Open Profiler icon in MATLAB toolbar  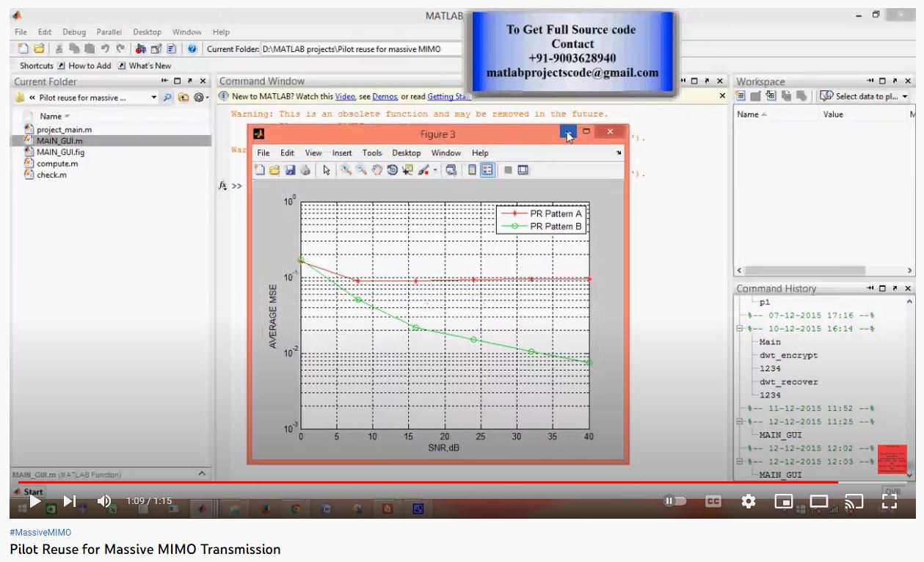171,49
